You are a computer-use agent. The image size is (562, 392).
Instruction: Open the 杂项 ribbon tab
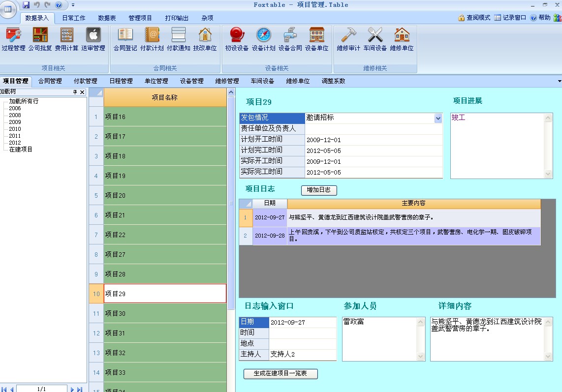pyautogui.click(x=207, y=18)
